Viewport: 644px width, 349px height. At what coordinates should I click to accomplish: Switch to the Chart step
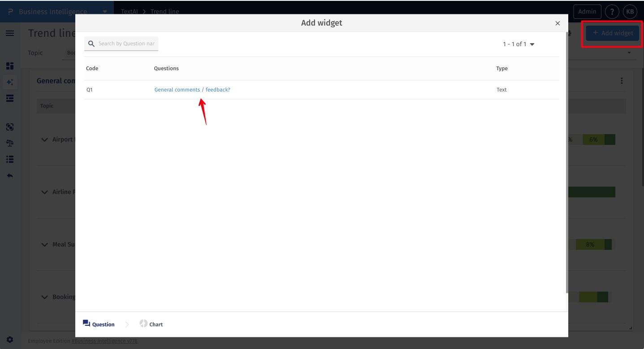pyautogui.click(x=151, y=324)
